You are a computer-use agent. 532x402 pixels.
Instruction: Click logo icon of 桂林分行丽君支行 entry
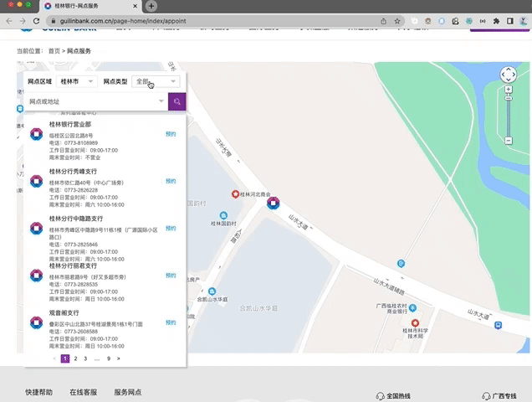36,276
